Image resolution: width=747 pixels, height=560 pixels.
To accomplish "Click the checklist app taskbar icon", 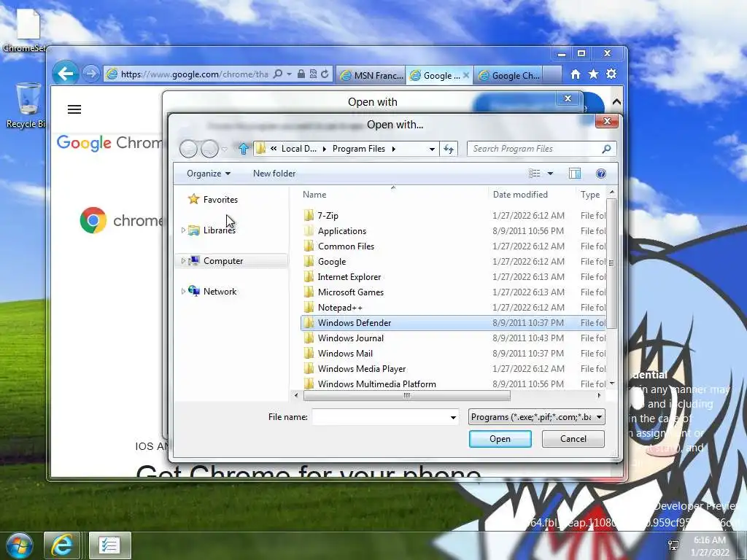I will (109, 545).
